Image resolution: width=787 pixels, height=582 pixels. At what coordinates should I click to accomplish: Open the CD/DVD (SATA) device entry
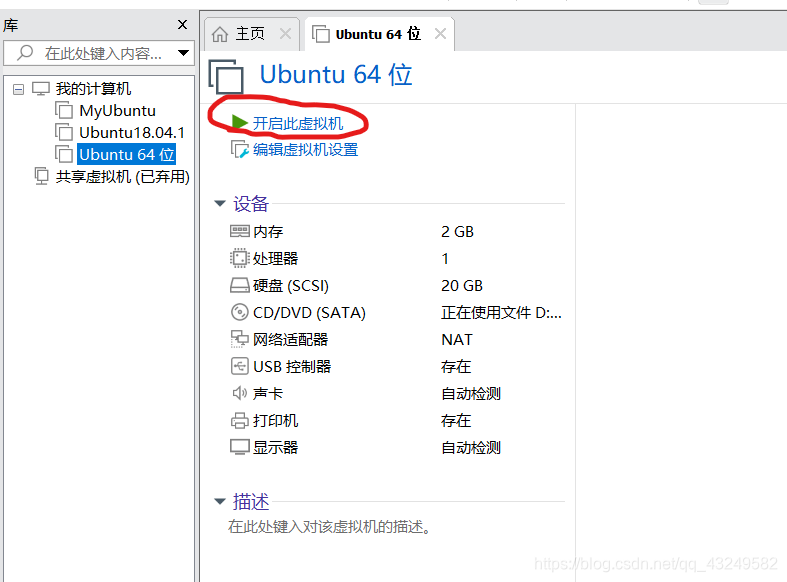pyautogui.click(x=309, y=313)
